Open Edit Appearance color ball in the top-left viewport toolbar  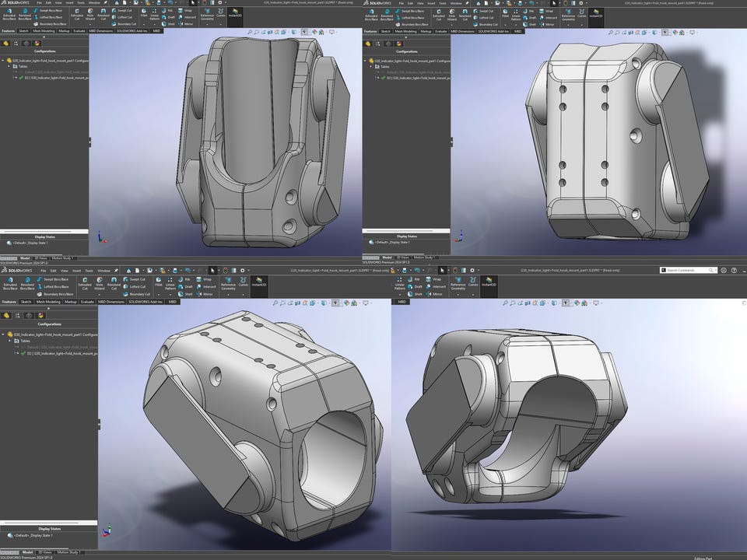click(x=314, y=32)
